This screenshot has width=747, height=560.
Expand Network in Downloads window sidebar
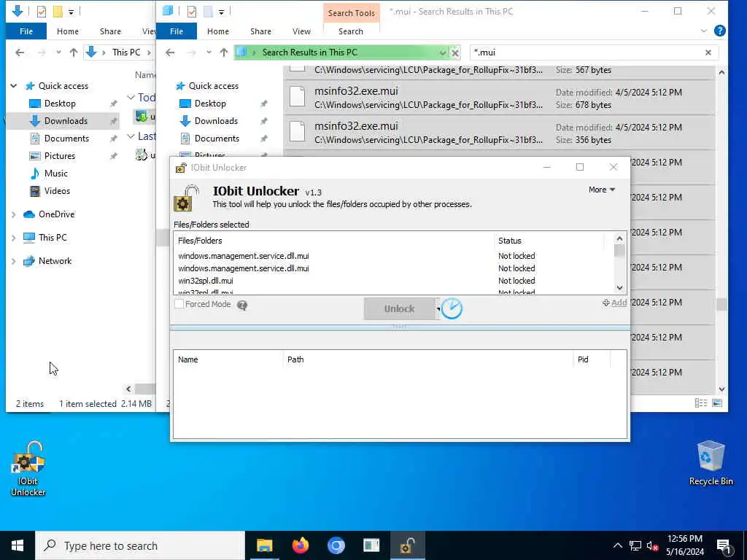14,261
